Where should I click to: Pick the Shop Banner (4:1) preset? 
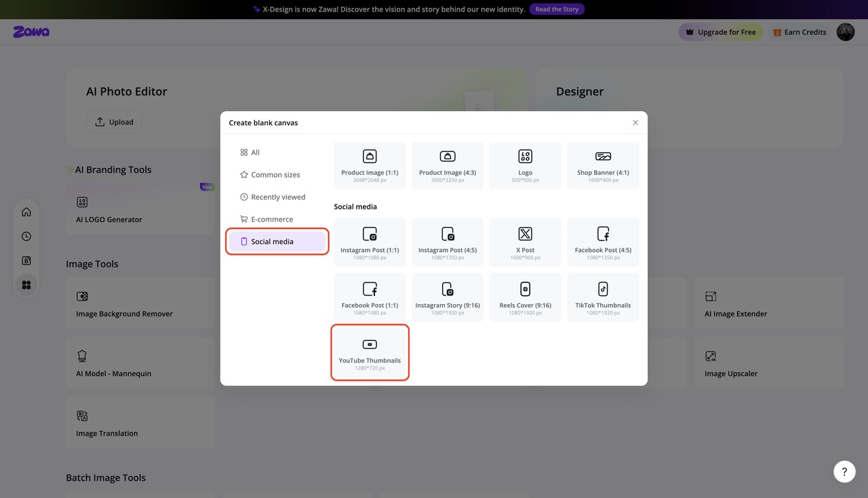point(603,165)
